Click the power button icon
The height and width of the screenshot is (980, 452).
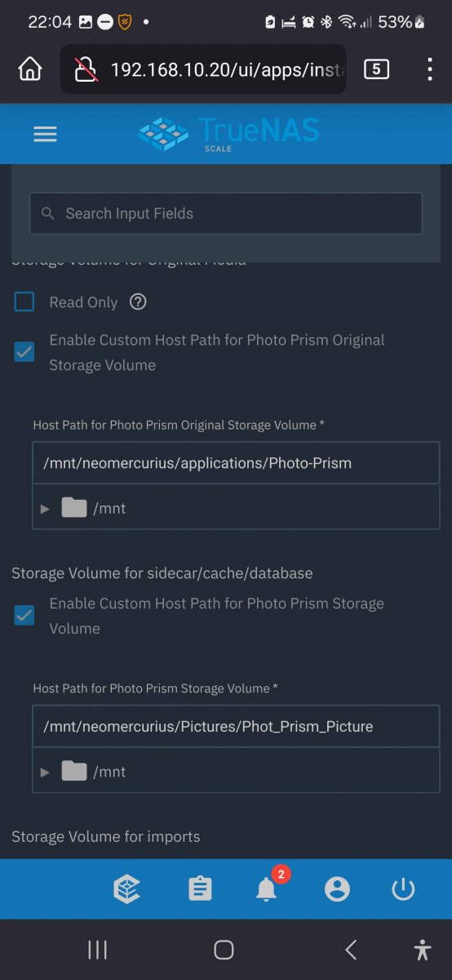tap(403, 889)
